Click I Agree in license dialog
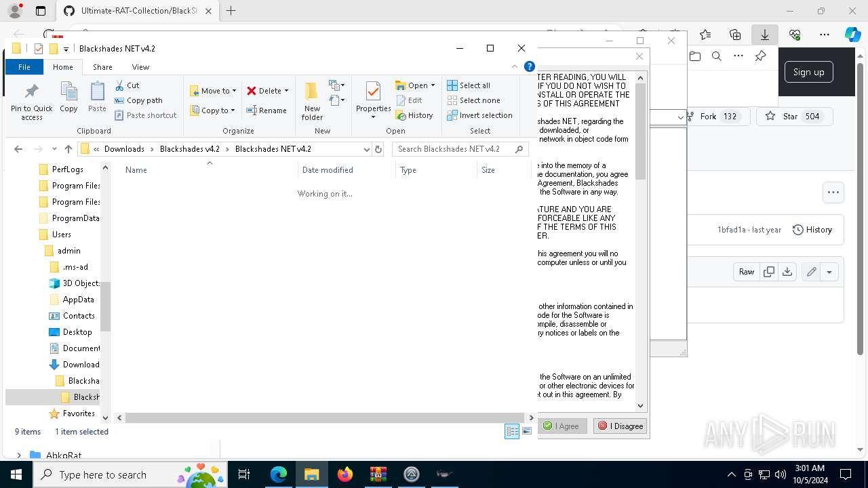868x488 pixels. (x=561, y=426)
